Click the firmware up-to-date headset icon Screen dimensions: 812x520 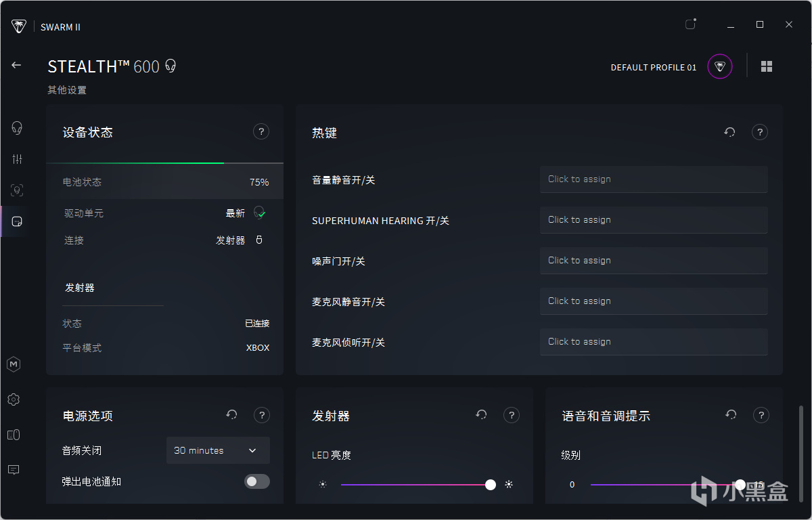coord(259,213)
